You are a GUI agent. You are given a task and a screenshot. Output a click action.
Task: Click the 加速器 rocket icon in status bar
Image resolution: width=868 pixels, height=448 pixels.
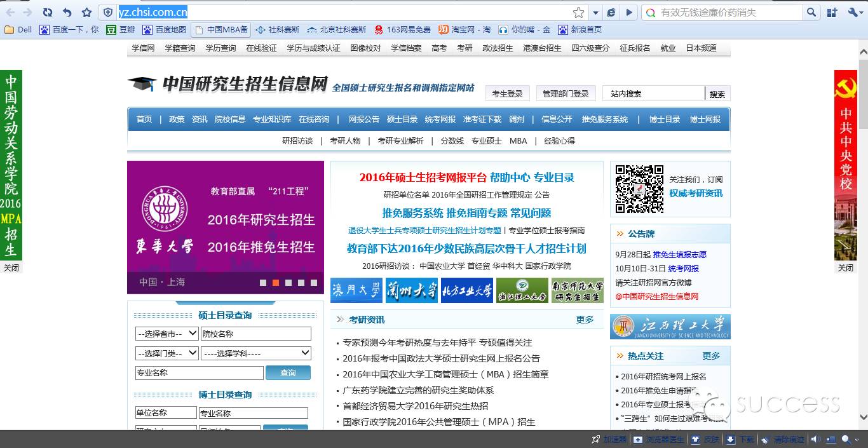pyautogui.click(x=595, y=440)
